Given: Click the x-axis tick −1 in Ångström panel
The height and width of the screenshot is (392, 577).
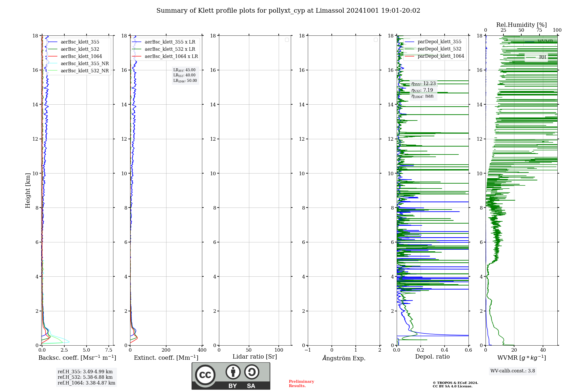Looking at the screenshot, I should (x=308, y=350).
